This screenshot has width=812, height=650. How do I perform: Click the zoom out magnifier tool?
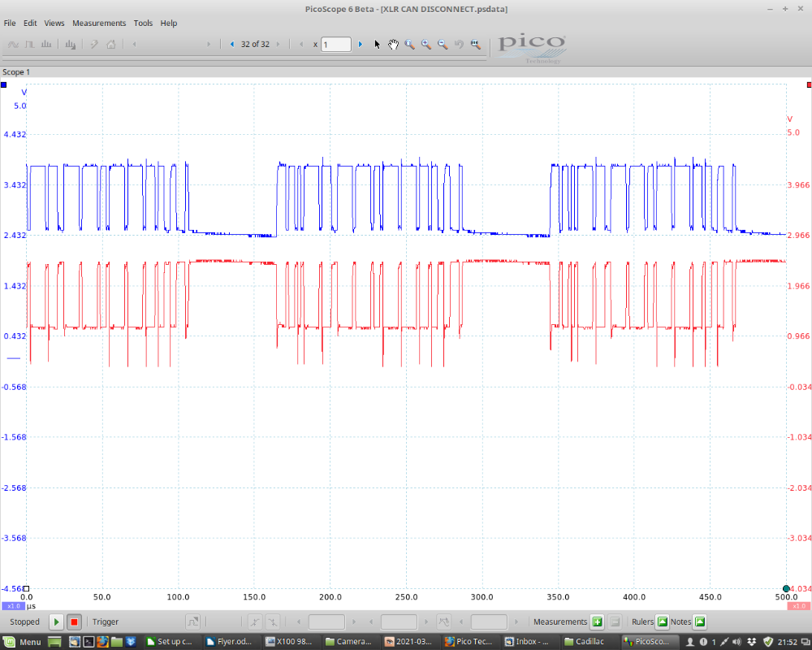pos(443,45)
